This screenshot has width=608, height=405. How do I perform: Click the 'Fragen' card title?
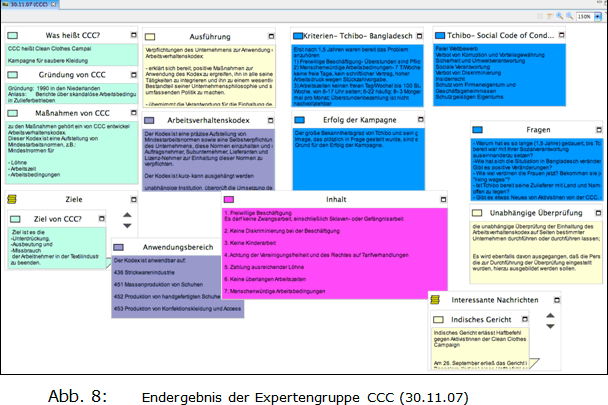[x=538, y=130]
